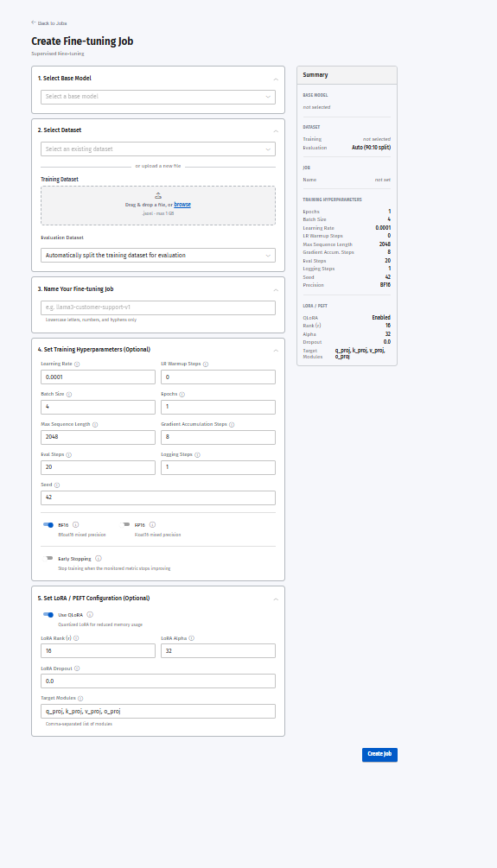Viewport: 497px width, 868px height.
Task: Turn on the Early Stopping toggle
Action: pos(48,559)
